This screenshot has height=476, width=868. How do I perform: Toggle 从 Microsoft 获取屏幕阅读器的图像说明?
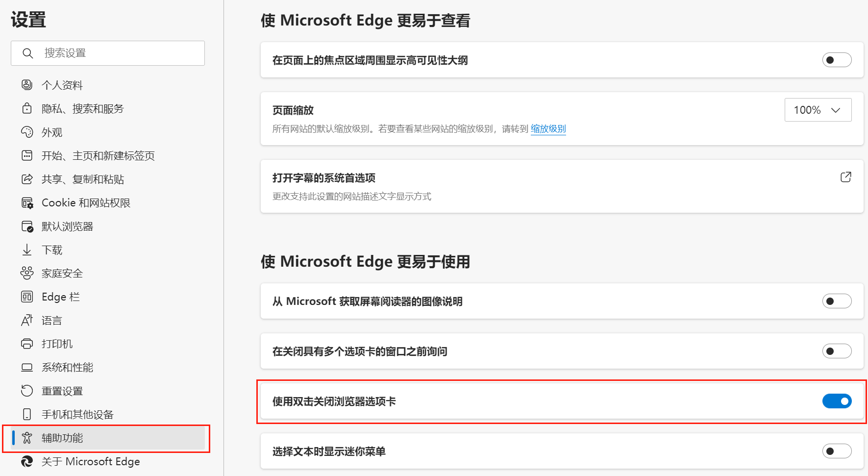(837, 301)
